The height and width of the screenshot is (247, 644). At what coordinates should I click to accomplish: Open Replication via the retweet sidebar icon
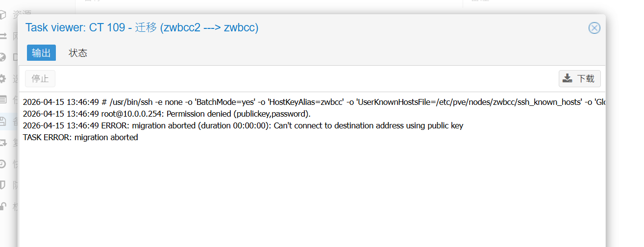(3, 142)
